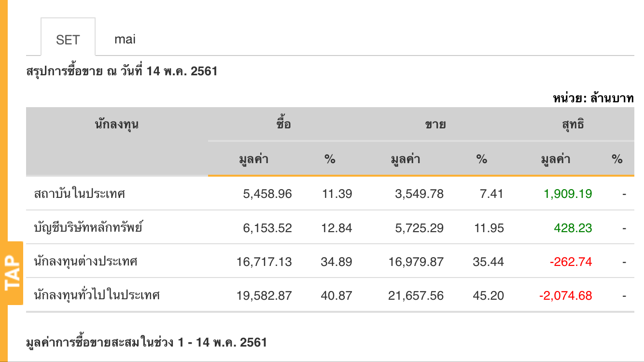This screenshot has width=644, height=362.
Task: Click sell value 21,657.56 for local investors
Action: click(x=416, y=295)
